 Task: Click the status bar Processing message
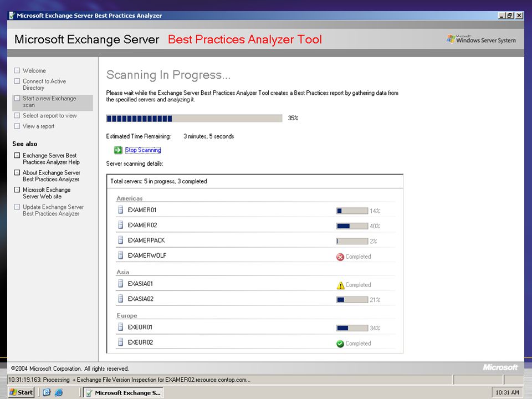(x=129, y=380)
